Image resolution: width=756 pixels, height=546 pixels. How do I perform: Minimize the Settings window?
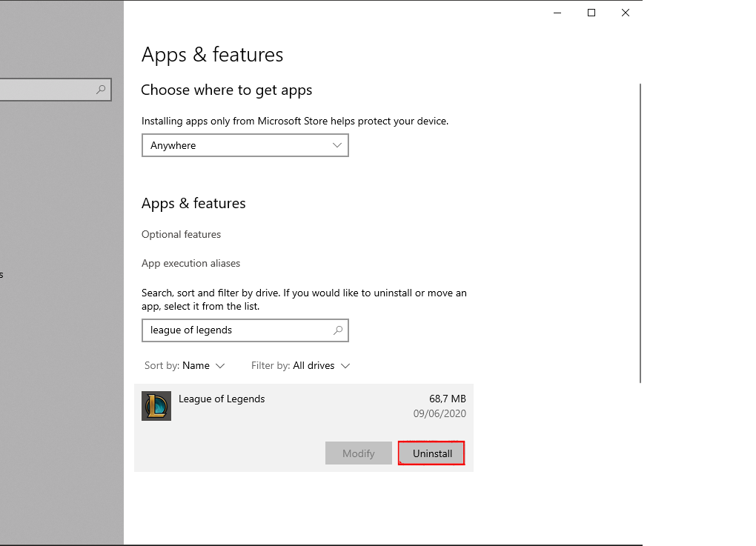557,13
